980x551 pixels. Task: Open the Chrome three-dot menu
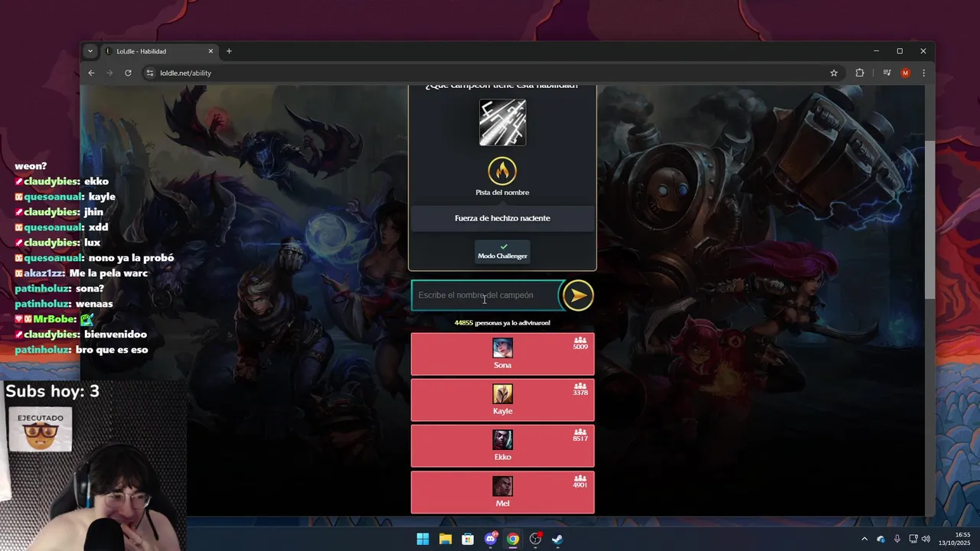(923, 73)
